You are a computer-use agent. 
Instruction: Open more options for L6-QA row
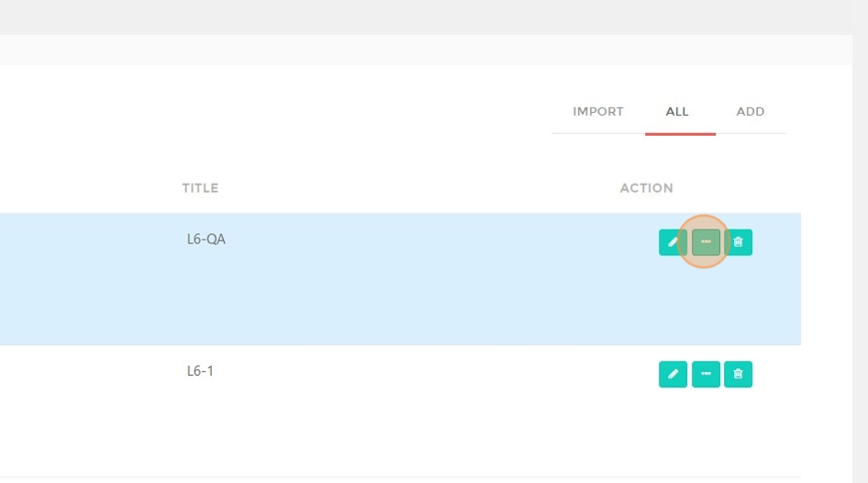706,242
